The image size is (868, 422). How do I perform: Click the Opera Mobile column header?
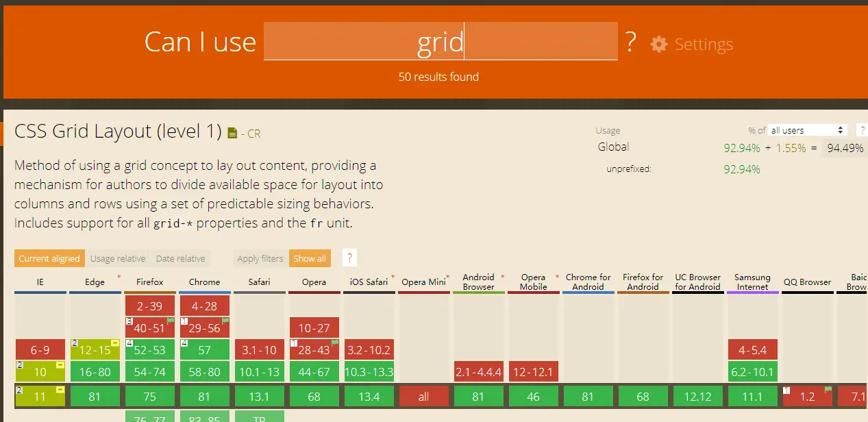click(x=534, y=282)
